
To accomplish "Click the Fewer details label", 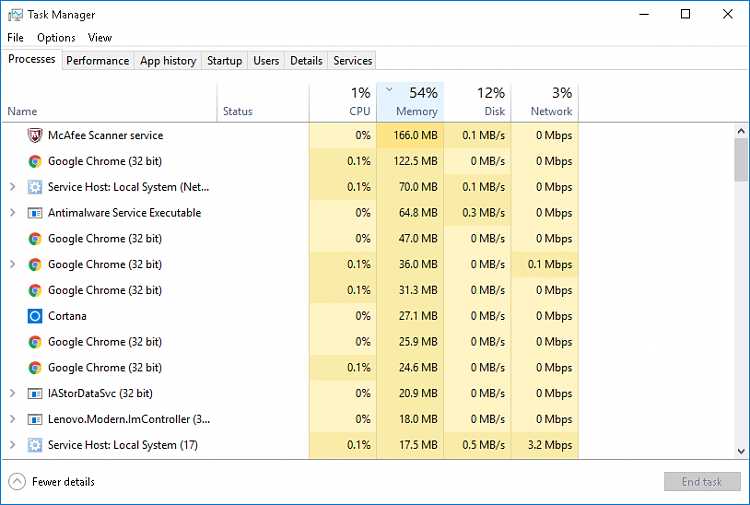I will [x=63, y=482].
